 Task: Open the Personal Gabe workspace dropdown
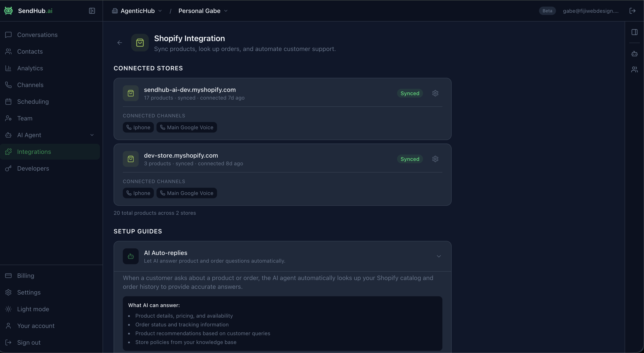[203, 11]
